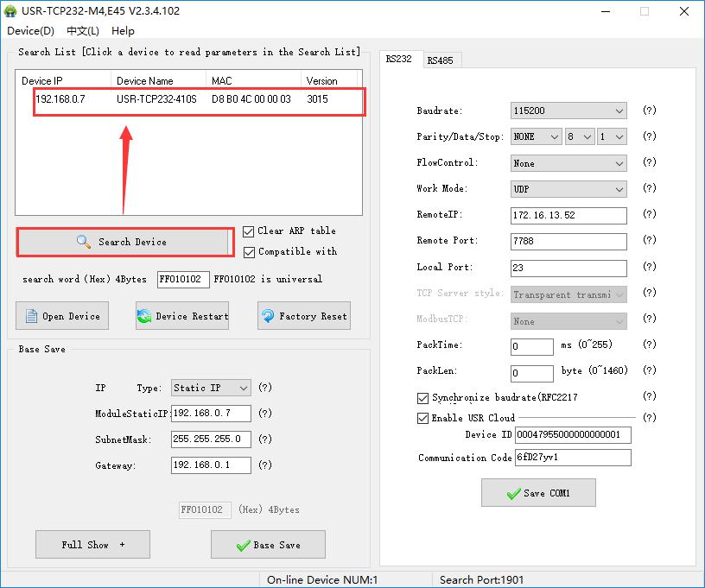Open the TCP Server style dropdown
Screen dimensions: 705x588
coord(568,294)
